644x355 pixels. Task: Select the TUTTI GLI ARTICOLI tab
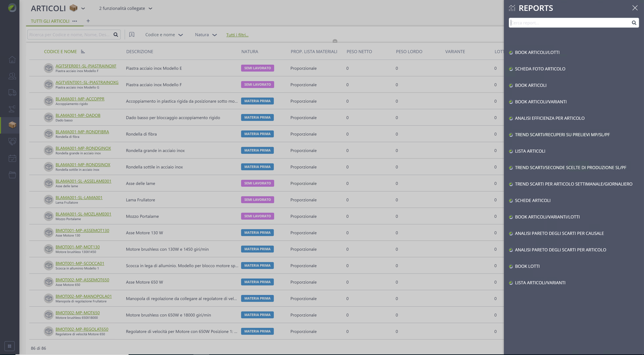(x=50, y=21)
